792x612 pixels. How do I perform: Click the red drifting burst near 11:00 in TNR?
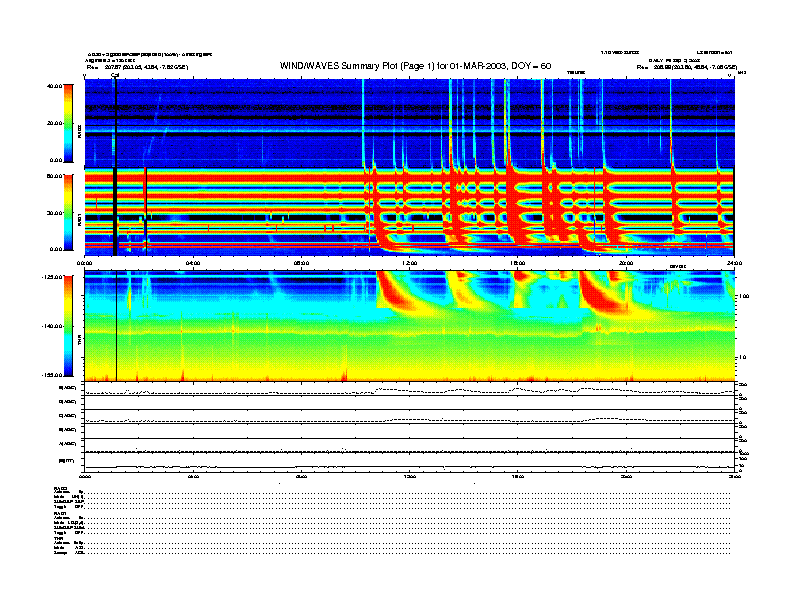point(391,290)
